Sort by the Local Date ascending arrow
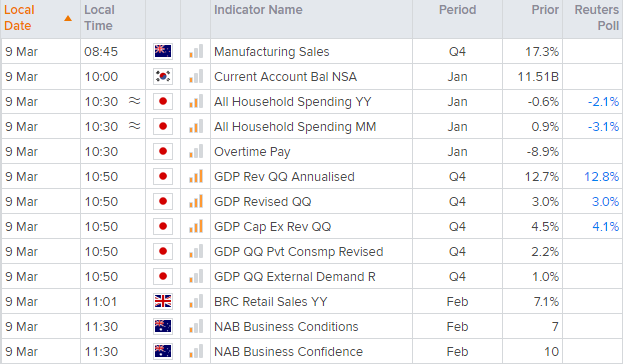 (68, 18)
